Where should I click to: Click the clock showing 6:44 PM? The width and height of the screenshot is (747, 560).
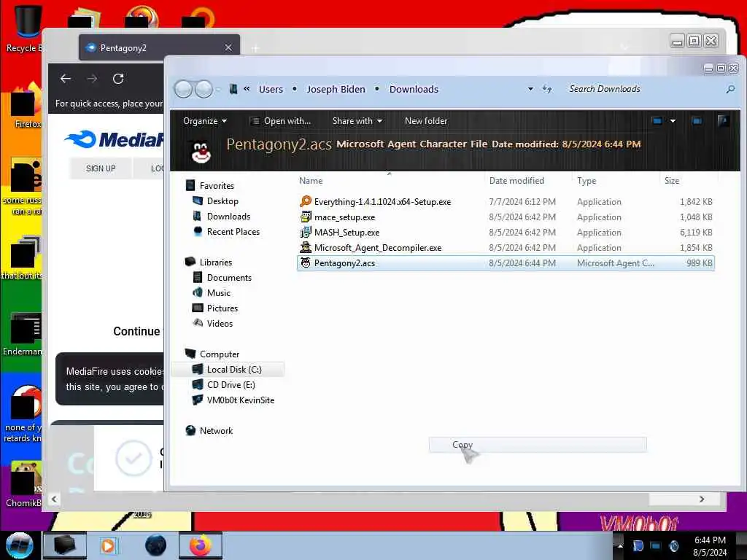[710, 540]
